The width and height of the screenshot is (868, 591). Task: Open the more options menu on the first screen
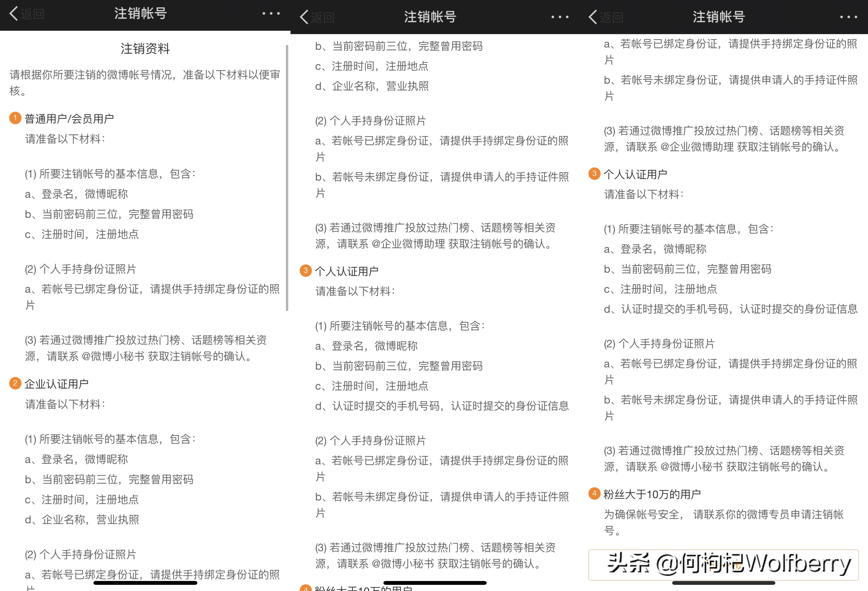point(272,13)
